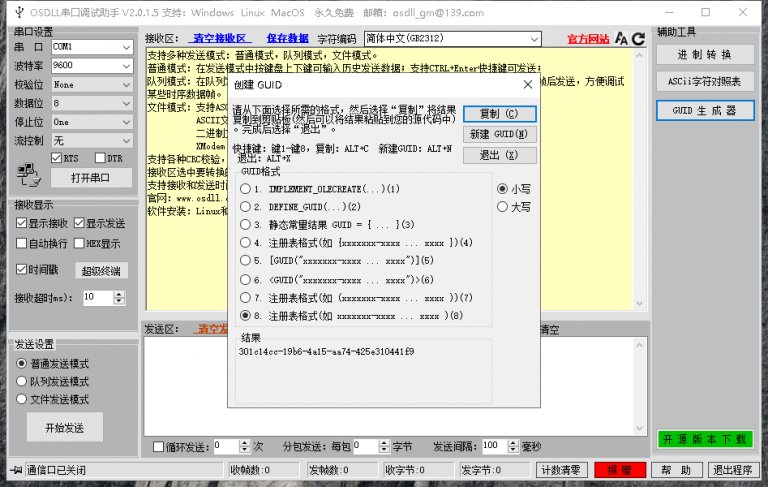Open 超级终端 button
Screen dimensions: 768x487
[x=101, y=270]
